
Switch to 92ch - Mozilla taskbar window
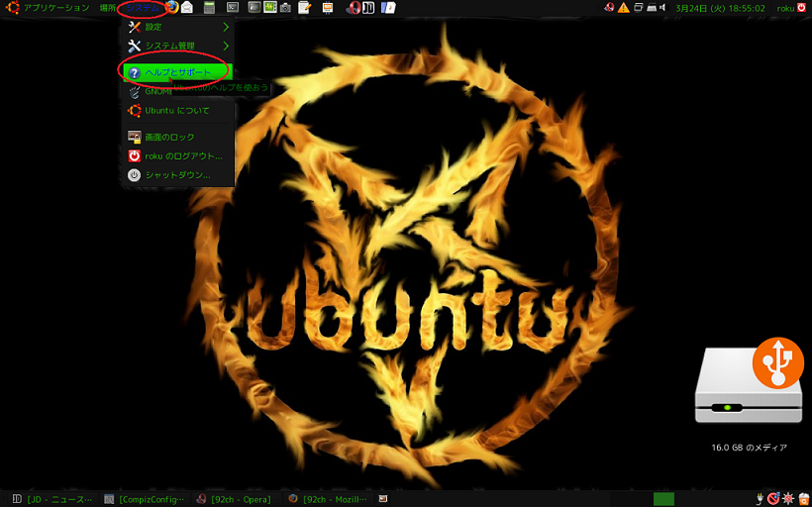coord(329,499)
